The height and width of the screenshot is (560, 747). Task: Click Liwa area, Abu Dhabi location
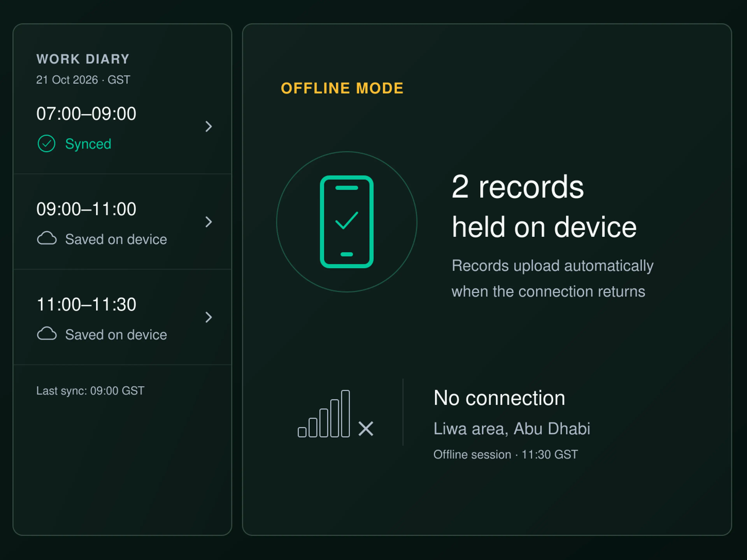click(x=512, y=429)
